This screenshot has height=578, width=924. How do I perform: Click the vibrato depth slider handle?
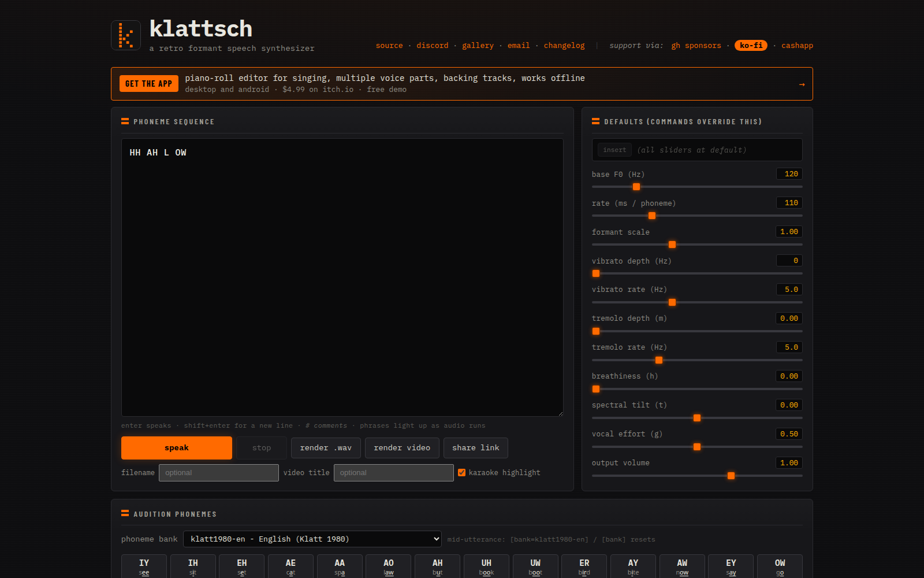click(596, 273)
